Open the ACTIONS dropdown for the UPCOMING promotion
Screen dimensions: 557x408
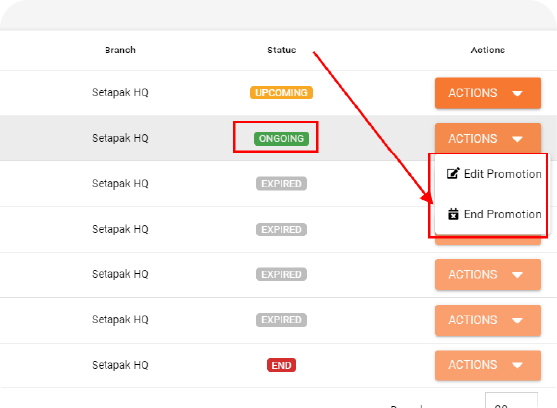(x=488, y=93)
